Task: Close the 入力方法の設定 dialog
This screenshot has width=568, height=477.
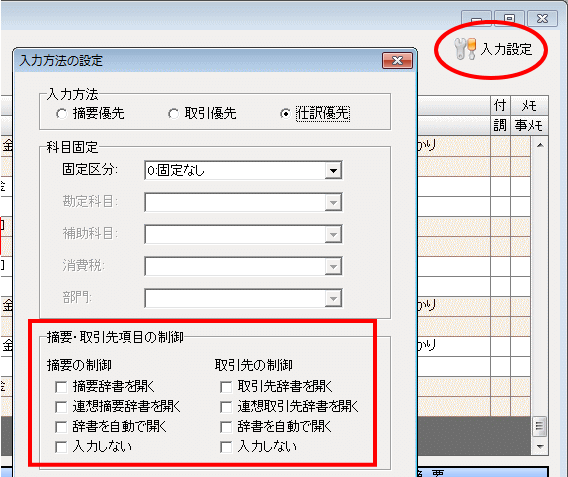Action: 397,60
